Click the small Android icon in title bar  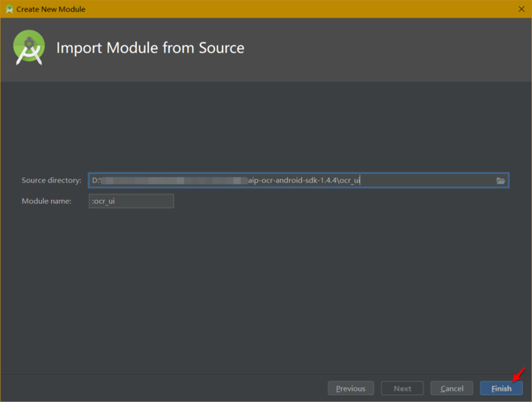tap(9, 9)
